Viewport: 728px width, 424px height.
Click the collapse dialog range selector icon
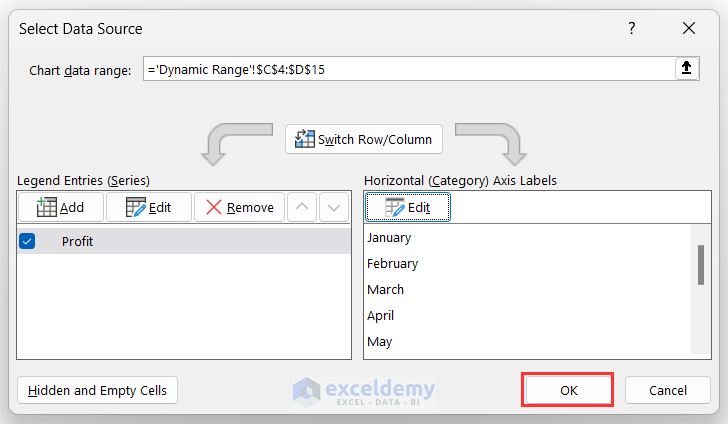(x=686, y=68)
